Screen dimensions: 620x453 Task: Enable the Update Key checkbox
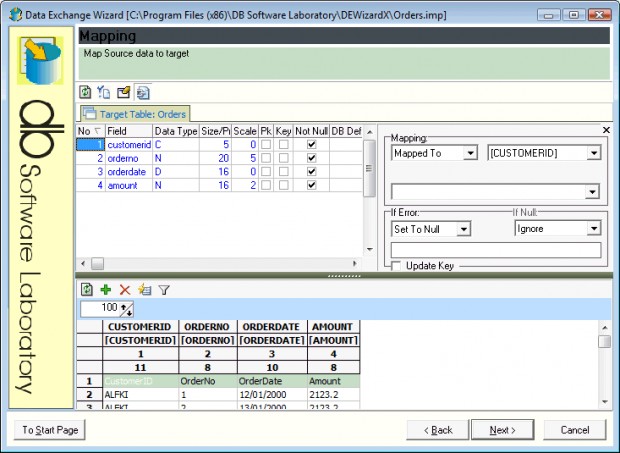[x=396, y=266]
